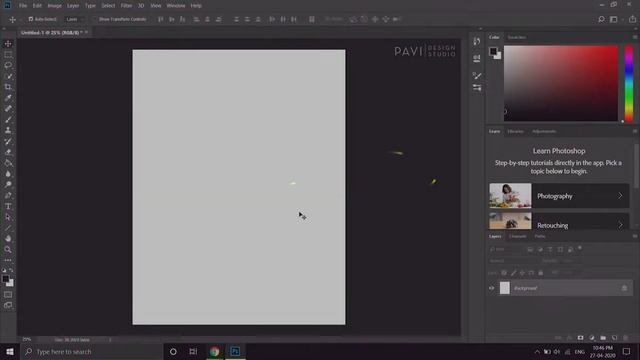Image resolution: width=640 pixels, height=360 pixels.
Task: Select the Zoom tool
Action: point(8,249)
